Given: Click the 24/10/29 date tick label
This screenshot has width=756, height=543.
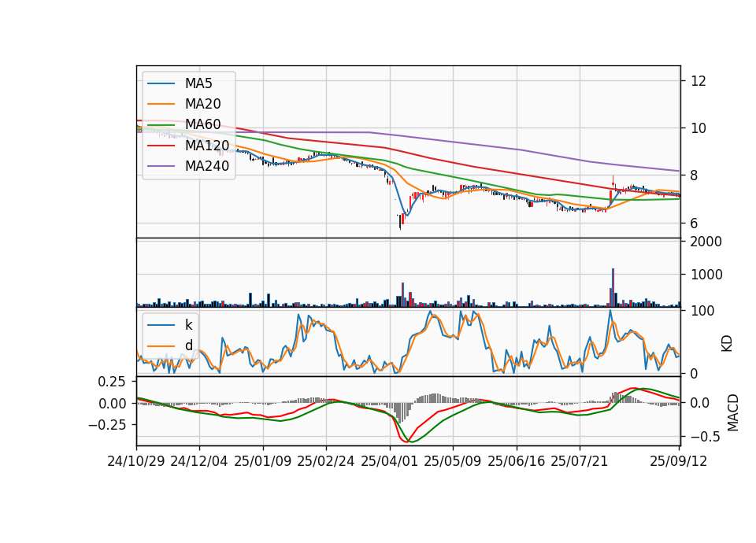Looking at the screenshot, I should click(136, 461).
